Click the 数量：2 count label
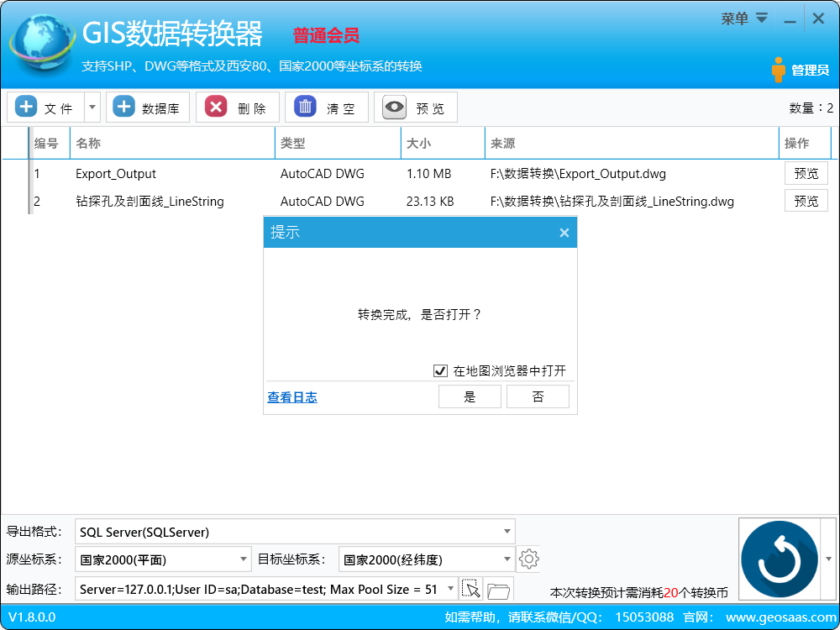The width and height of the screenshot is (840, 630). [811, 108]
